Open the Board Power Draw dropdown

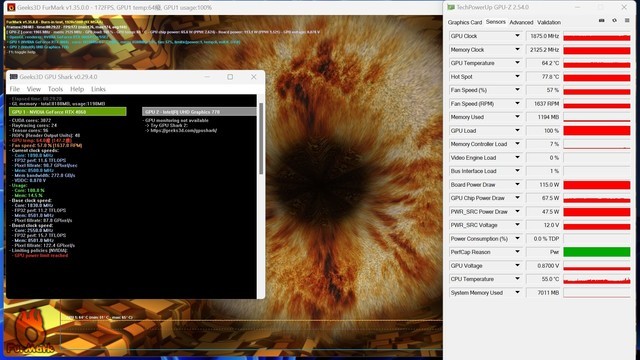point(517,184)
